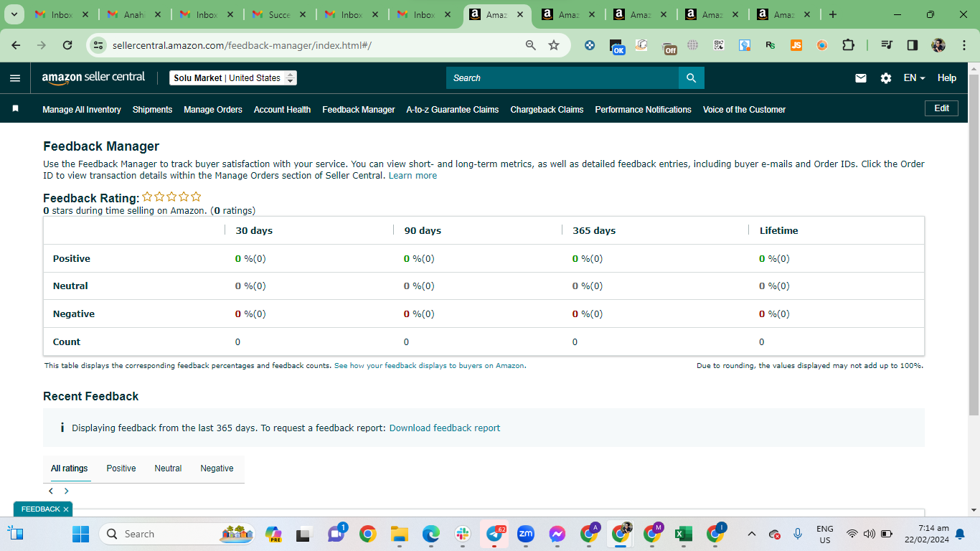Switch to the Negative ratings tab
The image size is (980, 551).
coord(217,468)
